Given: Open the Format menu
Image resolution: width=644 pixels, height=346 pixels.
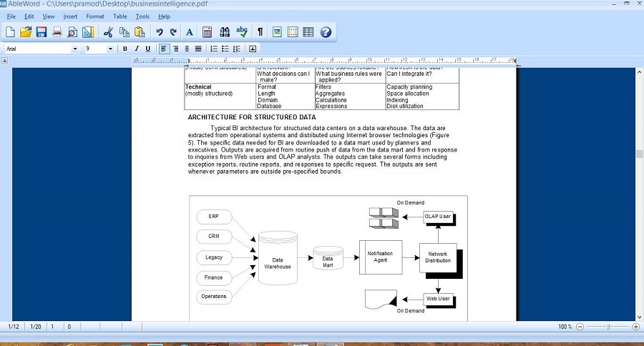Looking at the screenshot, I should click(95, 16).
